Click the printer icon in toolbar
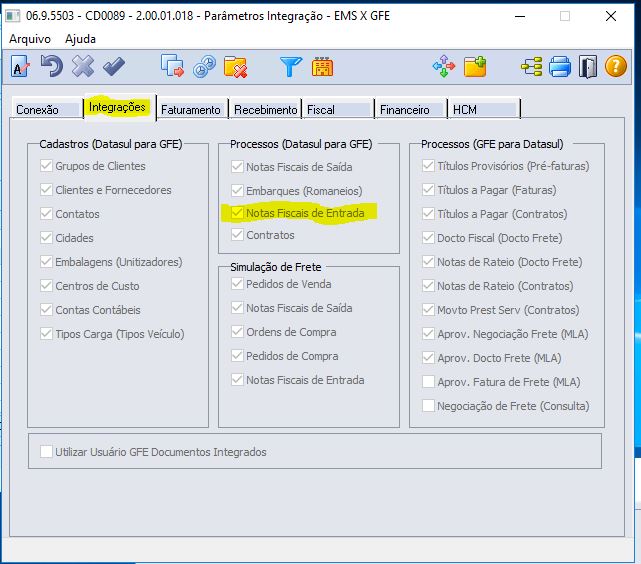 (x=560, y=67)
